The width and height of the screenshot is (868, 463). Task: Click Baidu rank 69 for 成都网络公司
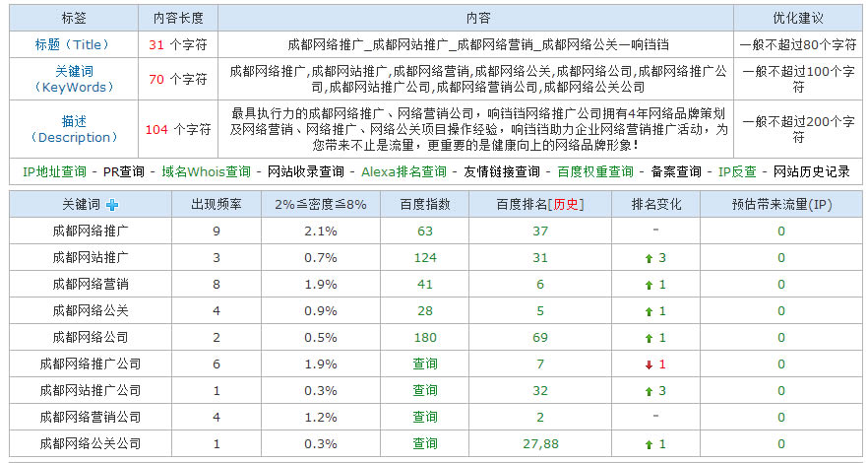540,337
